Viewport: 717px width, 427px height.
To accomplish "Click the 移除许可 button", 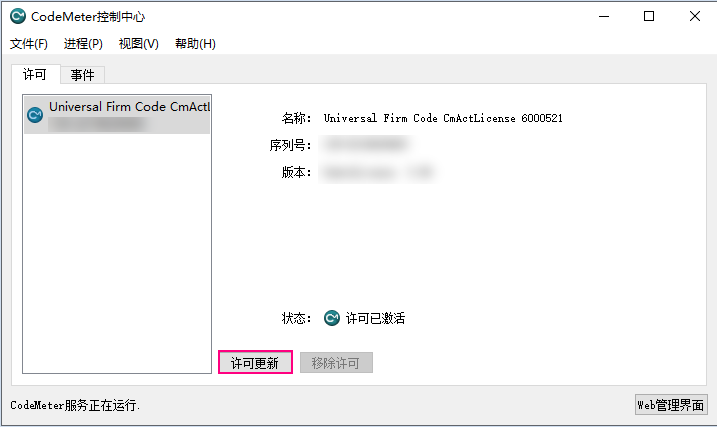I will (x=336, y=363).
